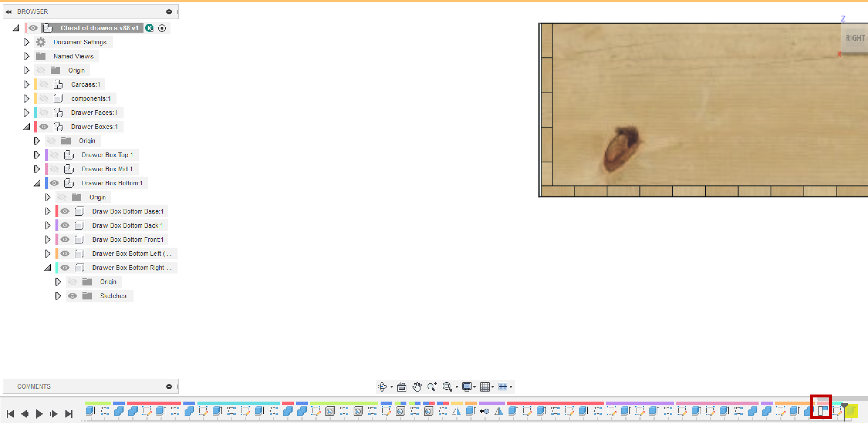Hide the Drawer Boxes:1 component

coord(43,127)
